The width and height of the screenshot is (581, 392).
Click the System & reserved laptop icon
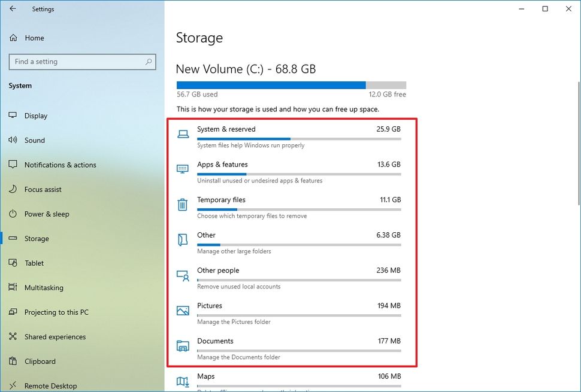pos(183,133)
